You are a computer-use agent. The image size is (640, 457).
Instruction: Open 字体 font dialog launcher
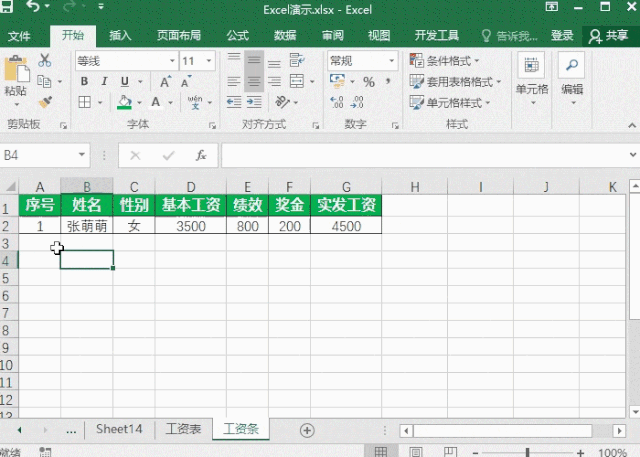pos(212,126)
